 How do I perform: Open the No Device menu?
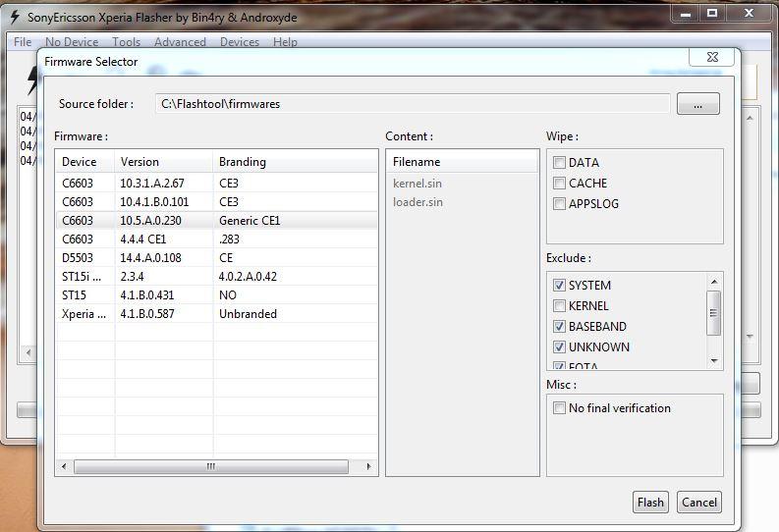pos(72,41)
